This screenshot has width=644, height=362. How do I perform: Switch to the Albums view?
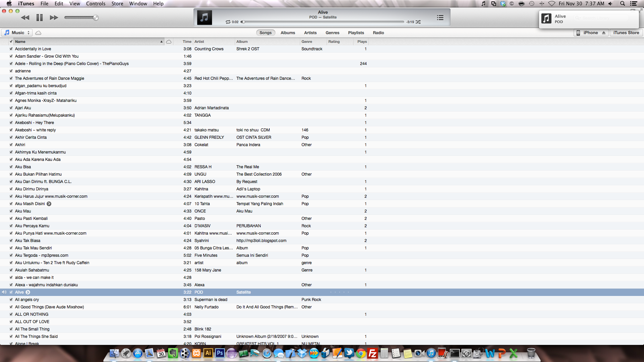288,33
